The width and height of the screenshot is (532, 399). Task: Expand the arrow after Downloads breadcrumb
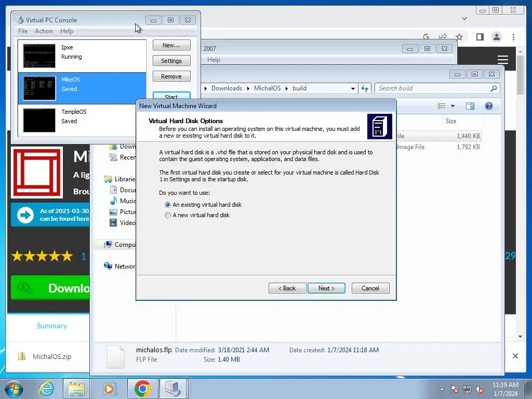248,88
